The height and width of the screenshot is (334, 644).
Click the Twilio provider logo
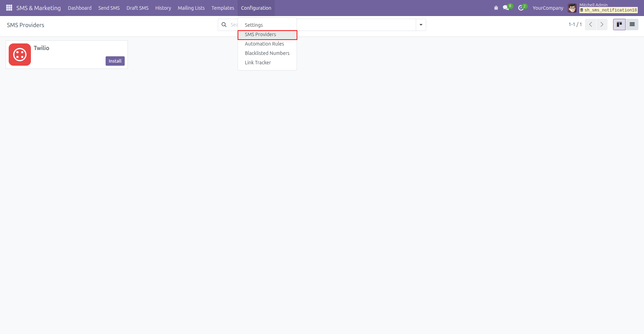click(20, 55)
